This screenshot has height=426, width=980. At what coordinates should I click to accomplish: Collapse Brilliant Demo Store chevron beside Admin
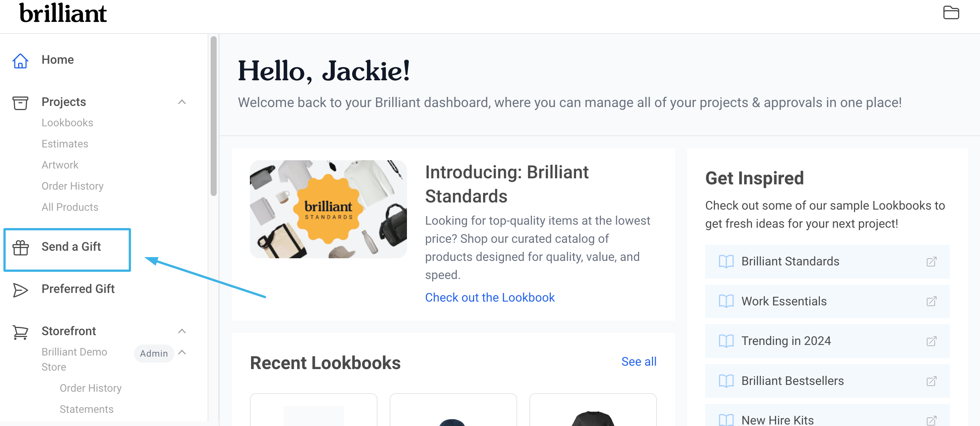(182, 352)
